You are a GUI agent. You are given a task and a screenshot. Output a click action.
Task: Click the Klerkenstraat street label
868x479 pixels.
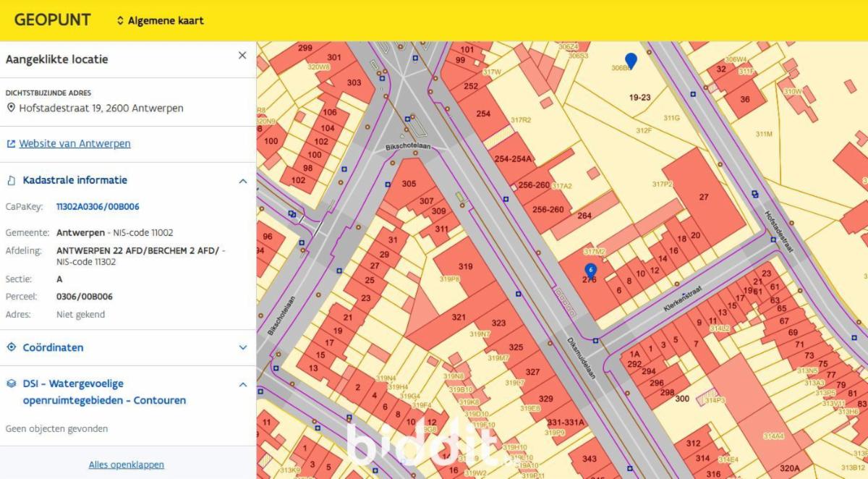coord(684,297)
